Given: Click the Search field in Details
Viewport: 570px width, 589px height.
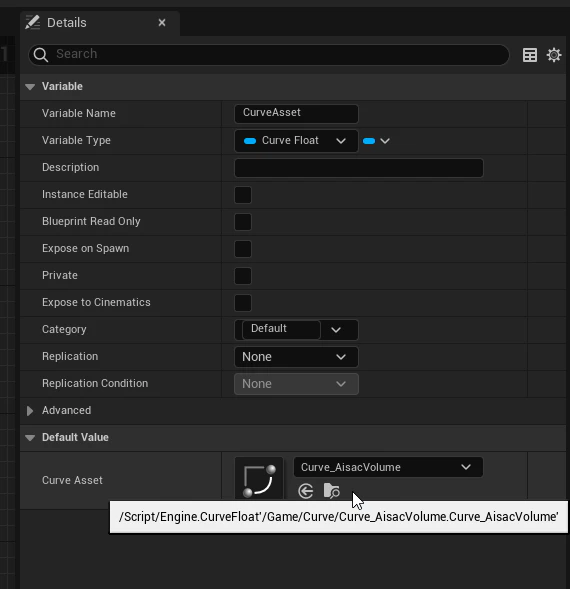Looking at the screenshot, I should [269, 55].
